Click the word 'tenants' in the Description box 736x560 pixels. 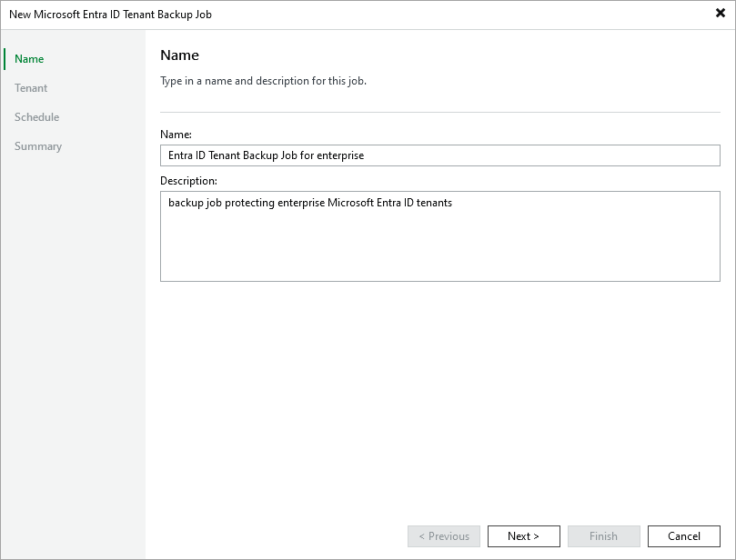point(434,203)
